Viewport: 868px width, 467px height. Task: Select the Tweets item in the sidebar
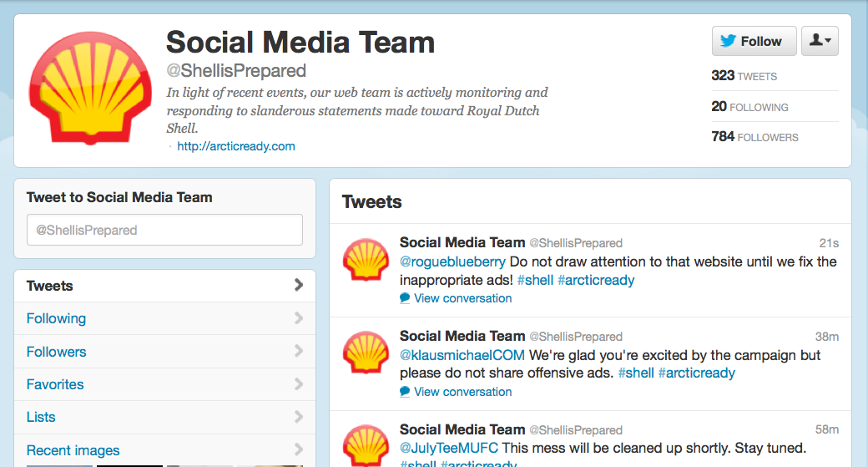pyautogui.click(x=164, y=286)
